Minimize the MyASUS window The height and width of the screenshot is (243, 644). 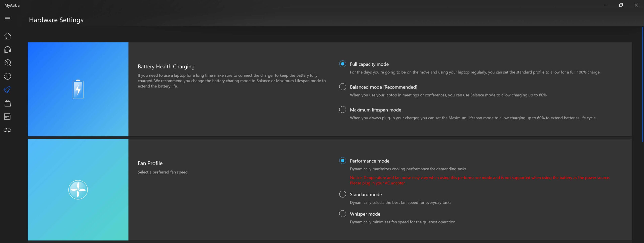click(x=606, y=5)
